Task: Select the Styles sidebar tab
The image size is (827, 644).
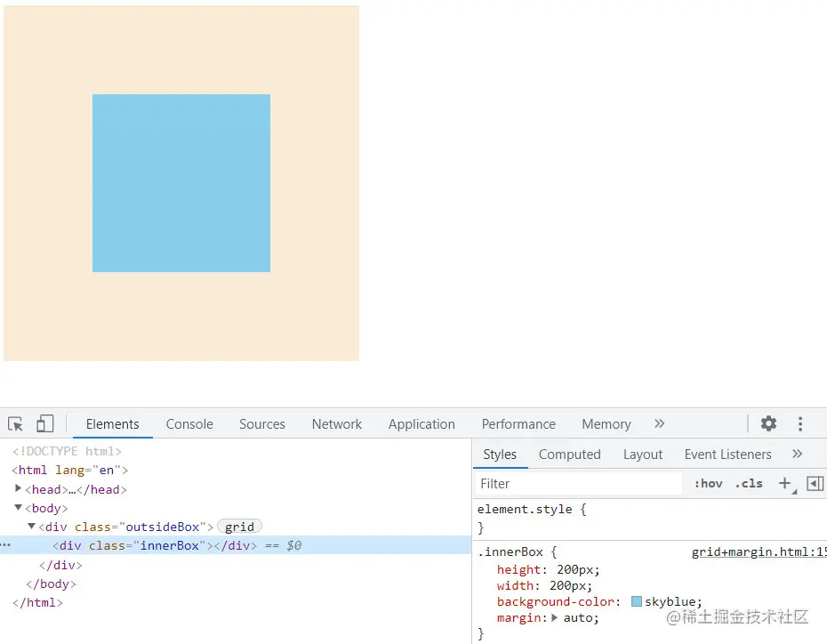Action: click(500, 455)
